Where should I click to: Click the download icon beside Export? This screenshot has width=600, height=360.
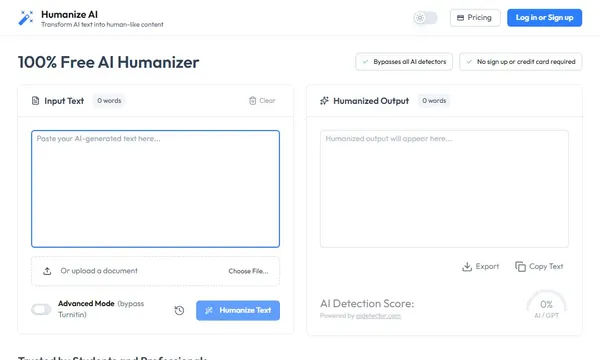467,267
